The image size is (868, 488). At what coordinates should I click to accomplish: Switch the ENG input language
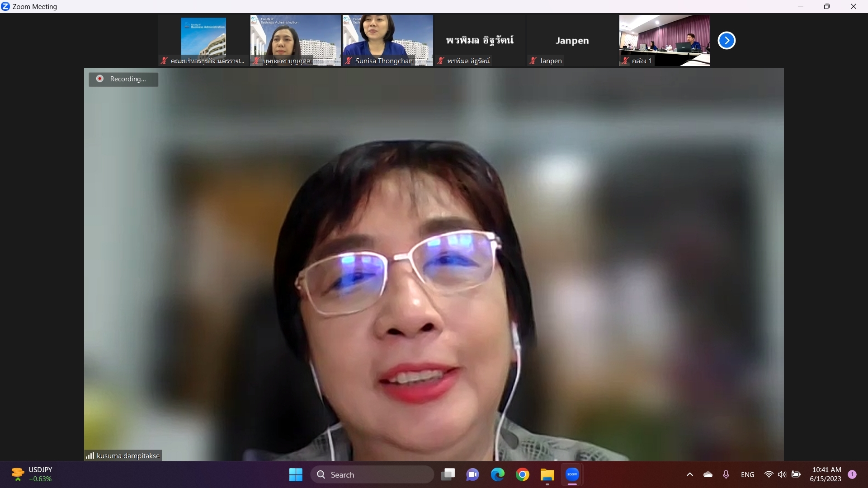point(748,474)
